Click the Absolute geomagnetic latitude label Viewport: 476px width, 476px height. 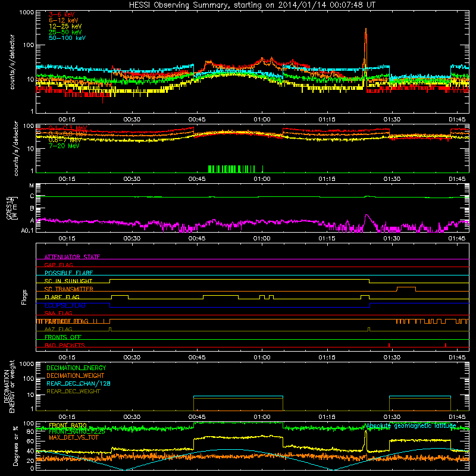(411, 426)
